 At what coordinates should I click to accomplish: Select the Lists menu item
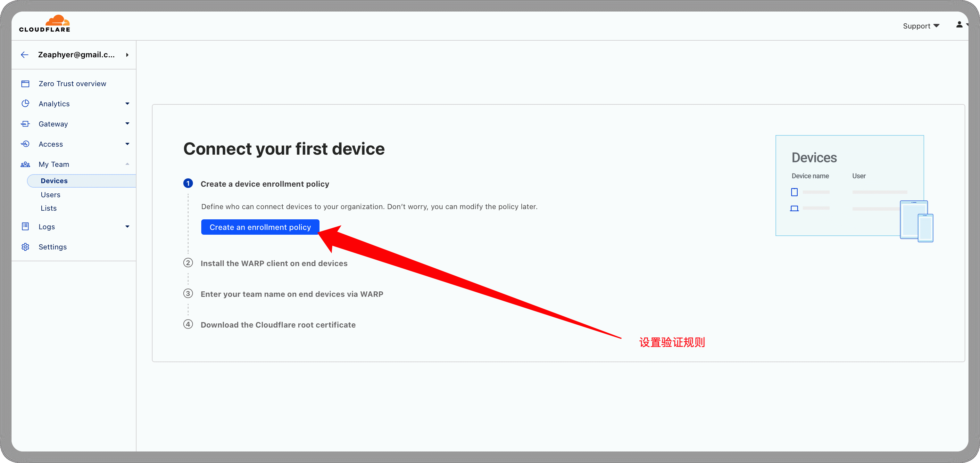(49, 208)
